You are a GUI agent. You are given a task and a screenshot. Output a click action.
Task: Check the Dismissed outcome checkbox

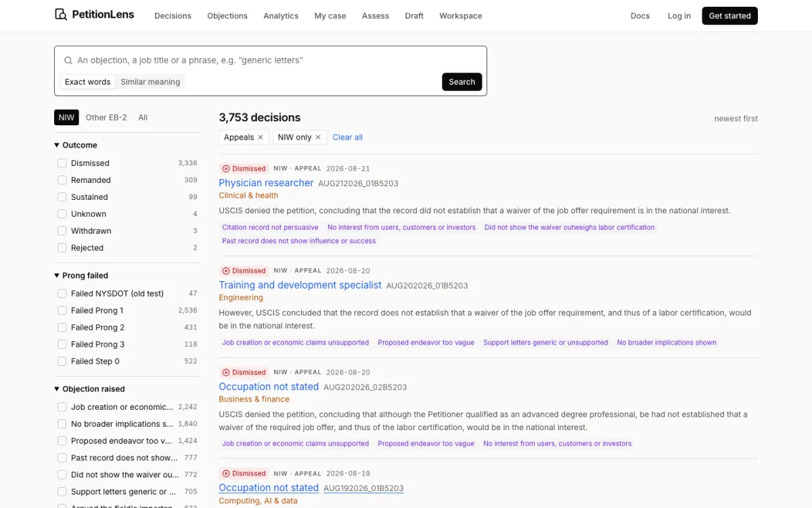tap(62, 163)
